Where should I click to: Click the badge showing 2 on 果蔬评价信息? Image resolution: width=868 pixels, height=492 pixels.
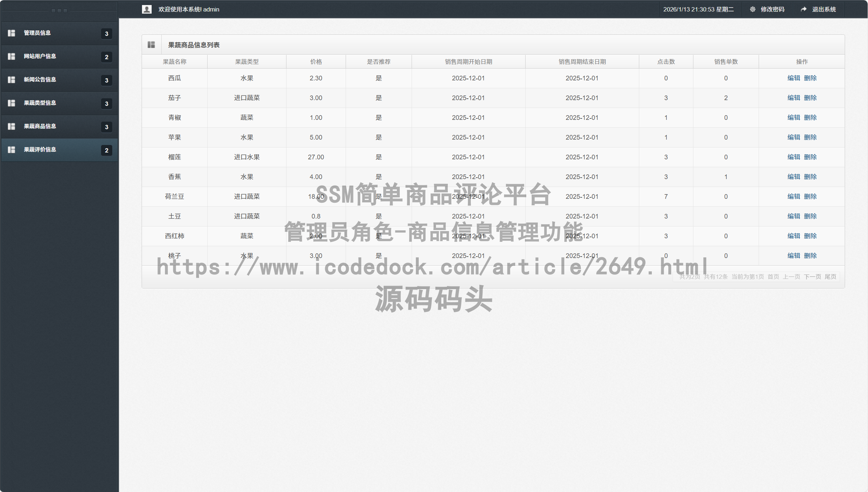coord(106,150)
